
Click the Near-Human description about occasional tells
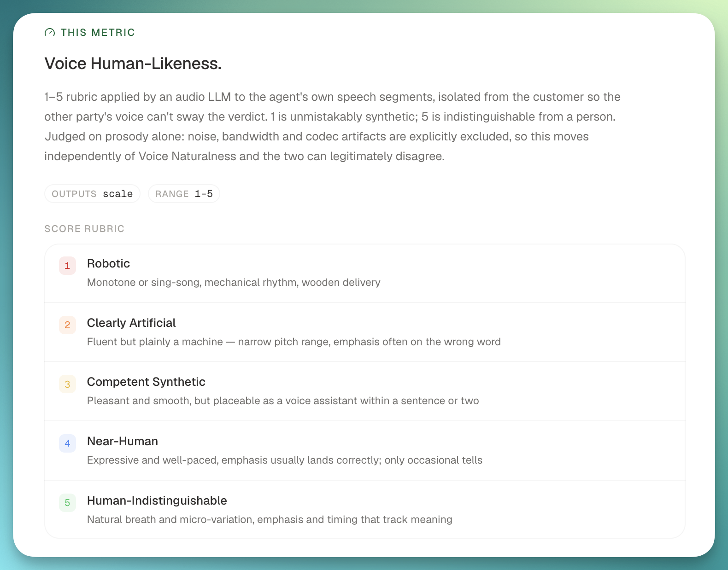pyautogui.click(x=285, y=460)
